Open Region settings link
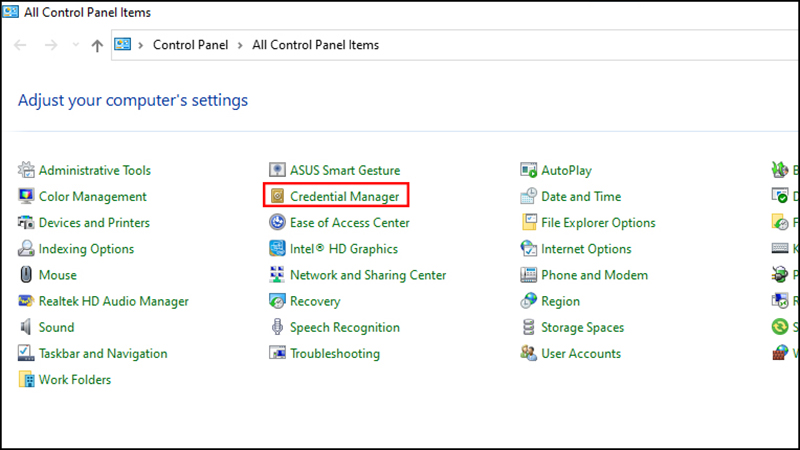The height and width of the screenshot is (450, 800). [x=560, y=302]
